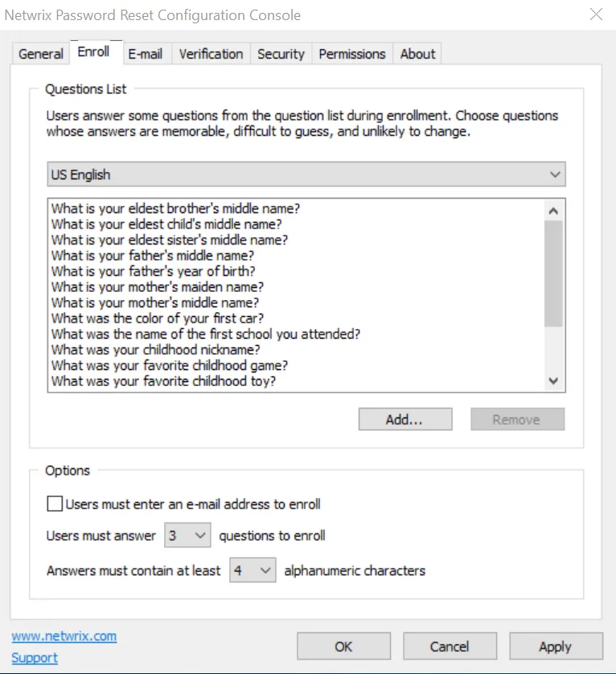Open the number of questions to enroll dropdown
The width and height of the screenshot is (616, 674).
187,535
